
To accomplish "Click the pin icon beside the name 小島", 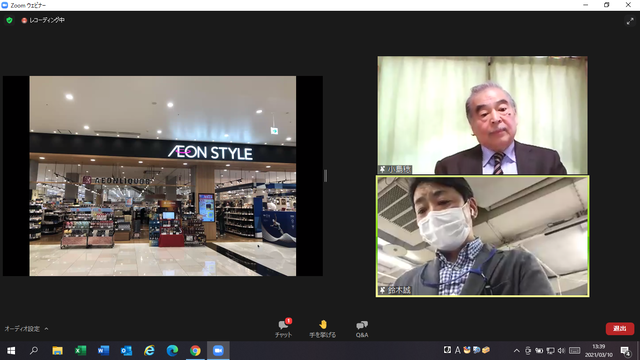I will click(x=382, y=169).
